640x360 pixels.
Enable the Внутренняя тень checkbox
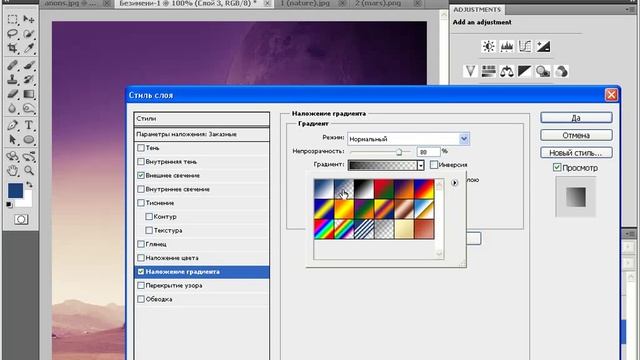(x=141, y=162)
